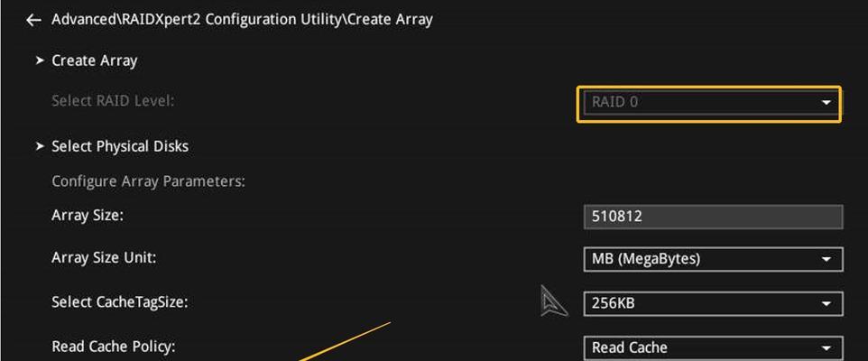Screen dimensions: 868x361
Task: Click the caret on the Read Cache dropdown
Action: click(x=826, y=348)
